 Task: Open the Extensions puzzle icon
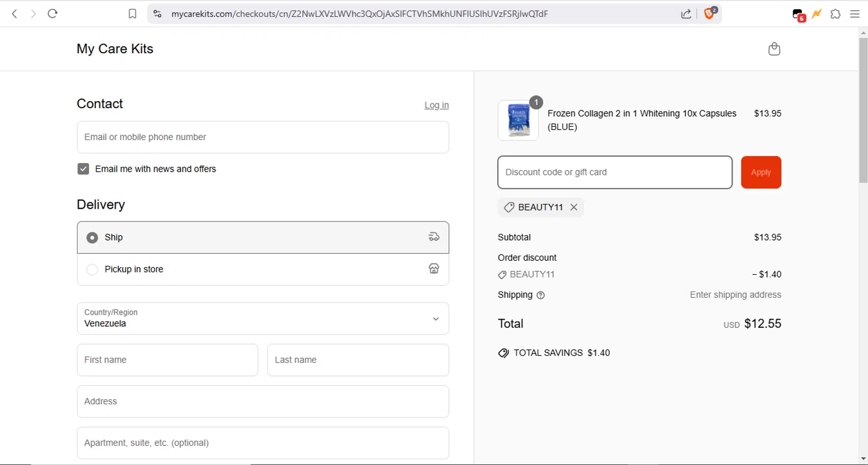835,14
